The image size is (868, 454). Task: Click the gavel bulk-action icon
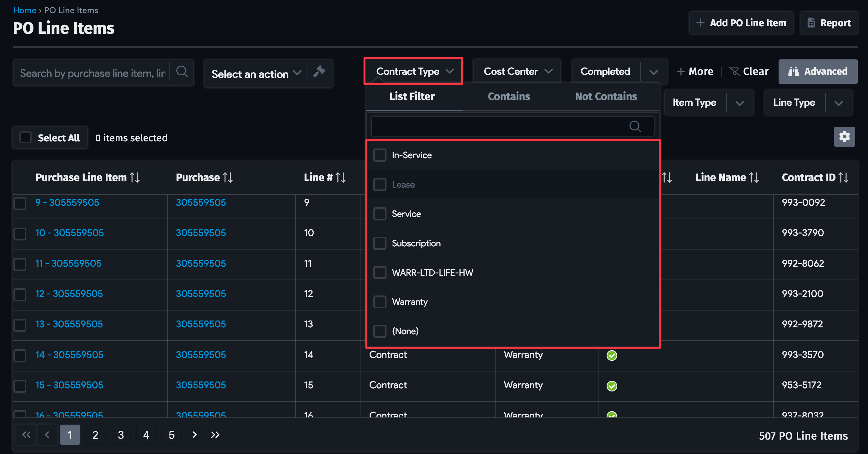[x=319, y=72]
